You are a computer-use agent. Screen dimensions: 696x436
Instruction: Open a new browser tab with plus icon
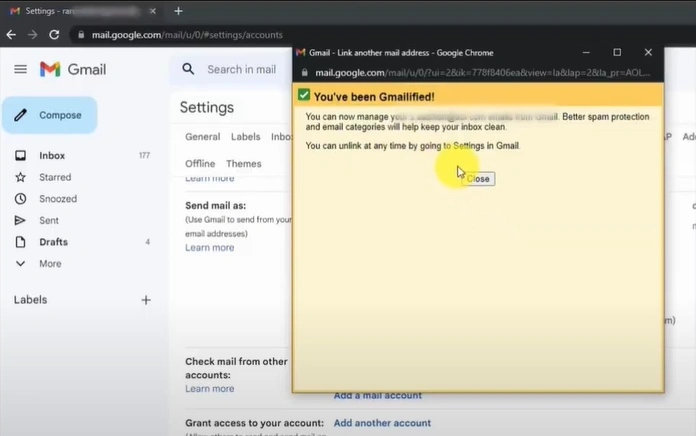tap(178, 11)
